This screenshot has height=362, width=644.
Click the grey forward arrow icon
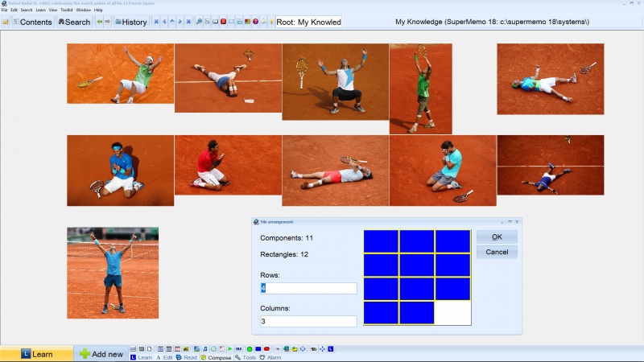(x=109, y=22)
